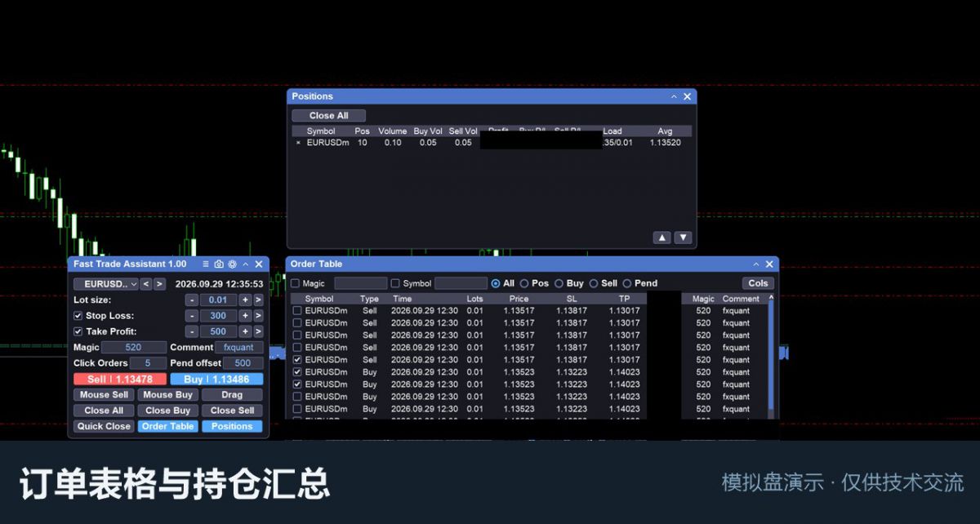Screen dimensions: 980x524
Task: Increase Take Profit with the plus button
Action: click(244, 331)
